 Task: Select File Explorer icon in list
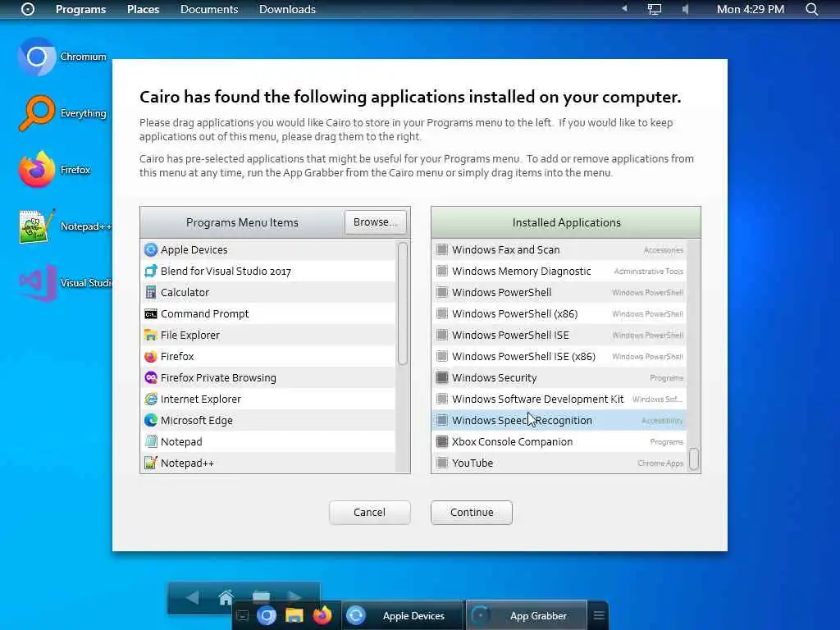[151, 335]
